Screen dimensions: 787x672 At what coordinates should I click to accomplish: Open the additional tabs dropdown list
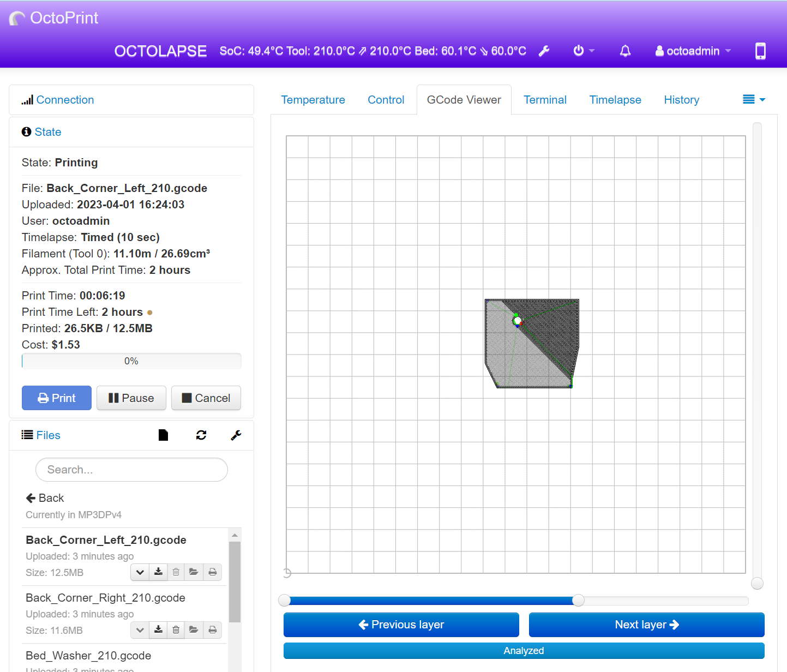tap(754, 99)
